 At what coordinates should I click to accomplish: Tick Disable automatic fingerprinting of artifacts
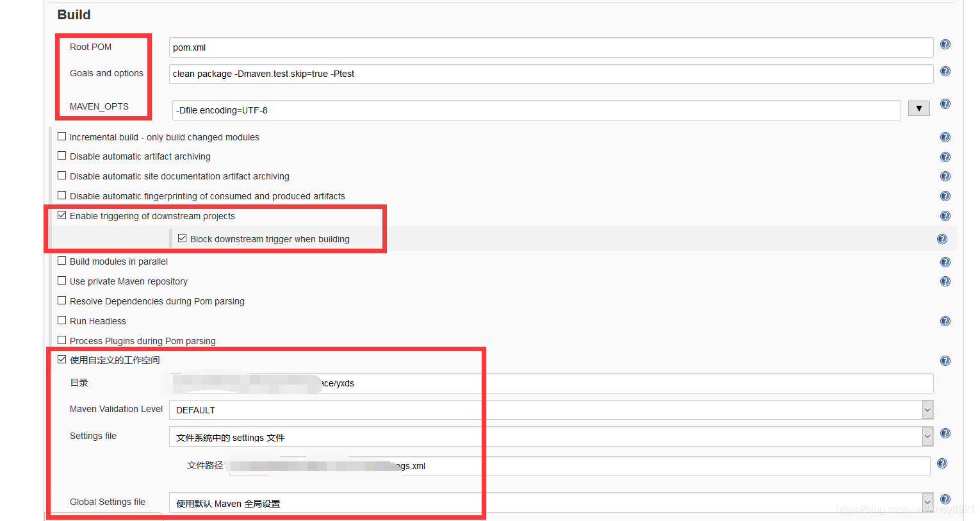(x=61, y=195)
